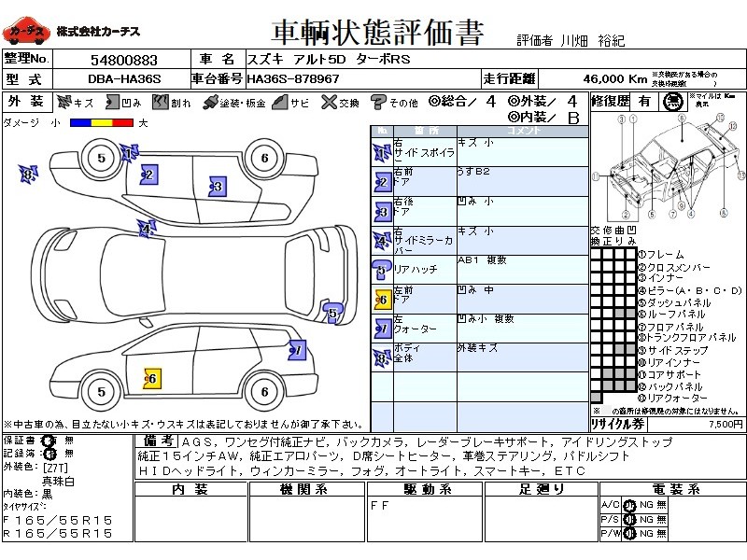Click upper-right wheel marked 6 in top side view
Screen dimensions: 747x560
(x=265, y=158)
